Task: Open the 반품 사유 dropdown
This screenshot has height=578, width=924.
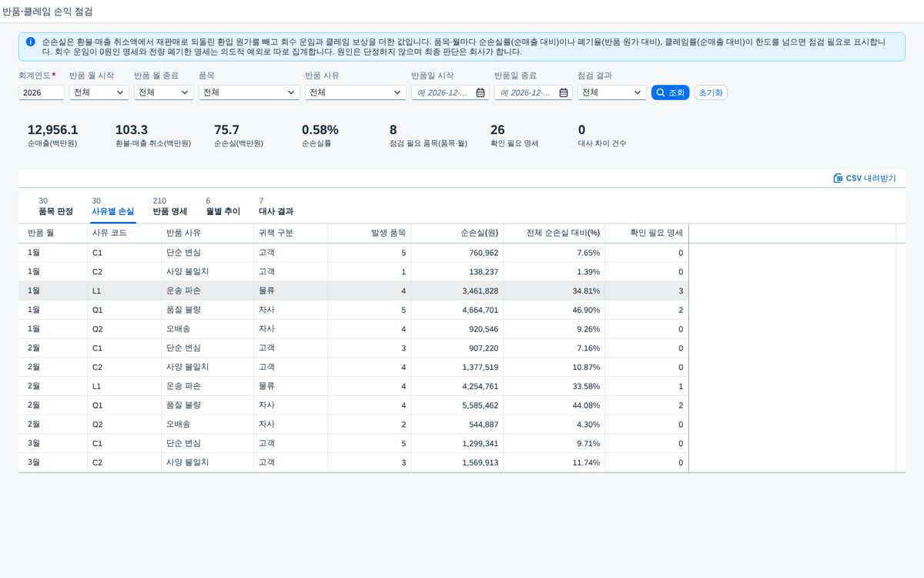Action: (355, 92)
